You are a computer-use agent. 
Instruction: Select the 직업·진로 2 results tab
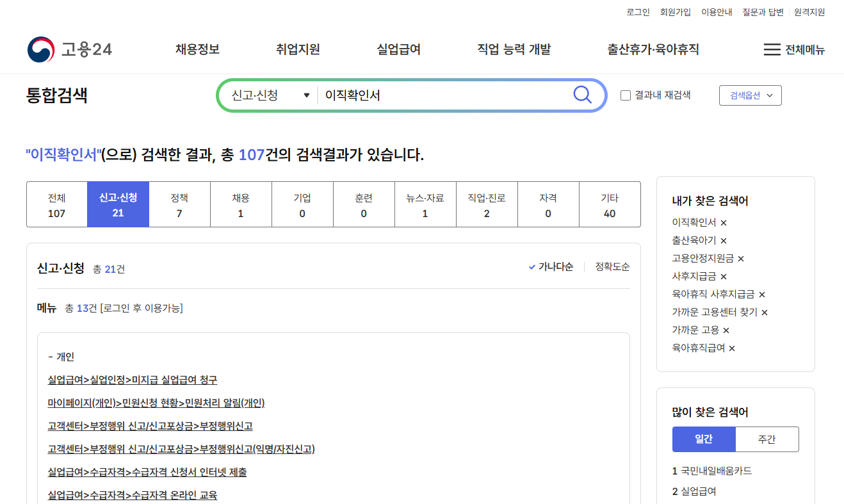[x=487, y=204]
